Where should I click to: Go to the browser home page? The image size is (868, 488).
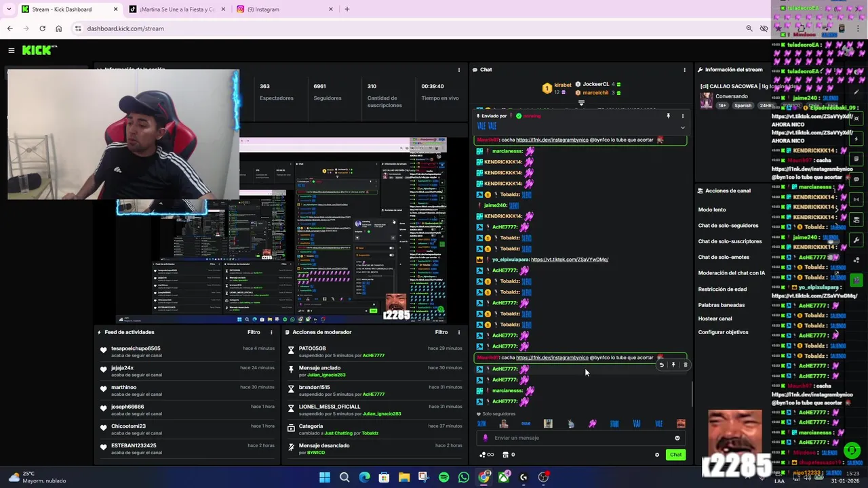pos(58,28)
